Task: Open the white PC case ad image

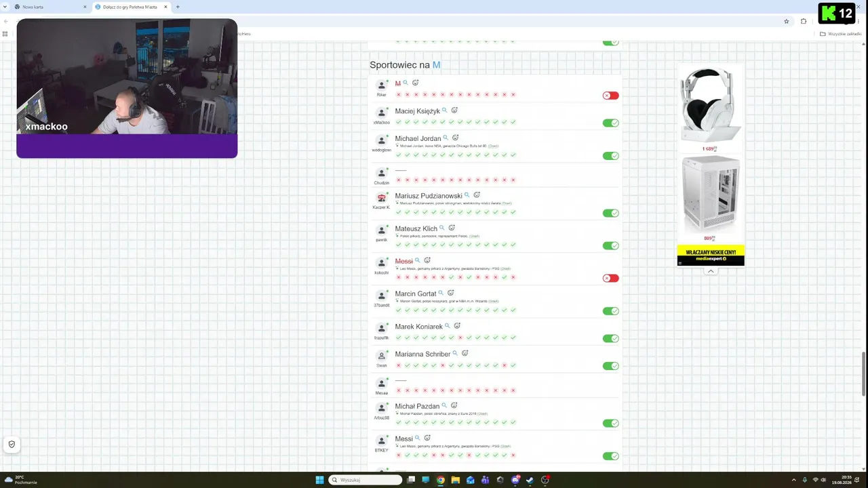Action: point(710,195)
